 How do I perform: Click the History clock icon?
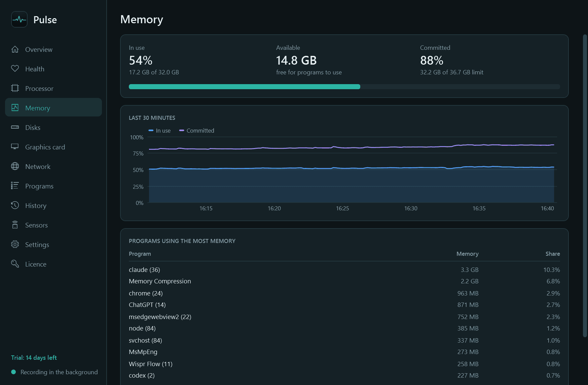15,205
